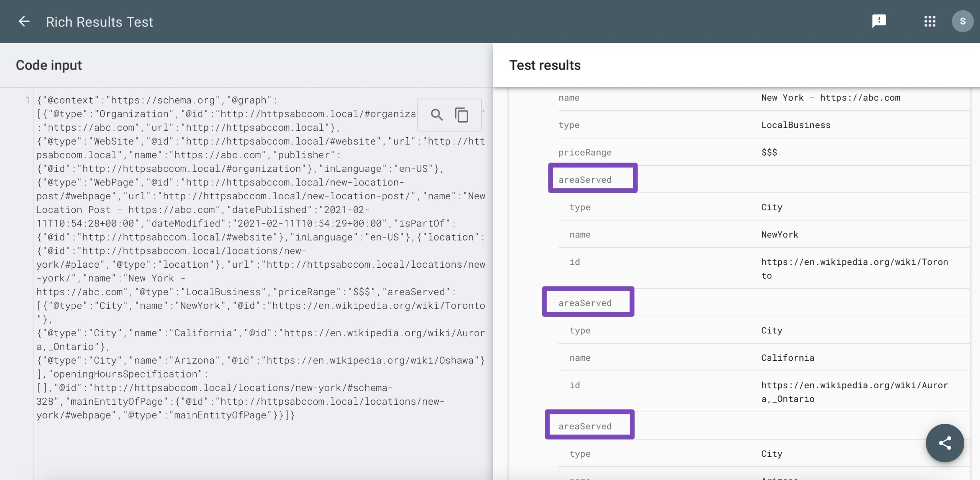The height and width of the screenshot is (480, 980).
Task: Click the third areaServed label
Action: (x=585, y=426)
